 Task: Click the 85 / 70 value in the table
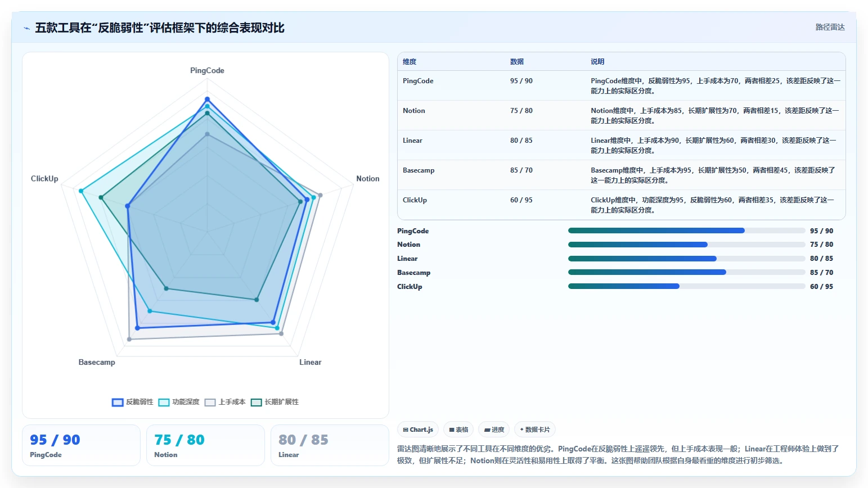[x=521, y=170]
